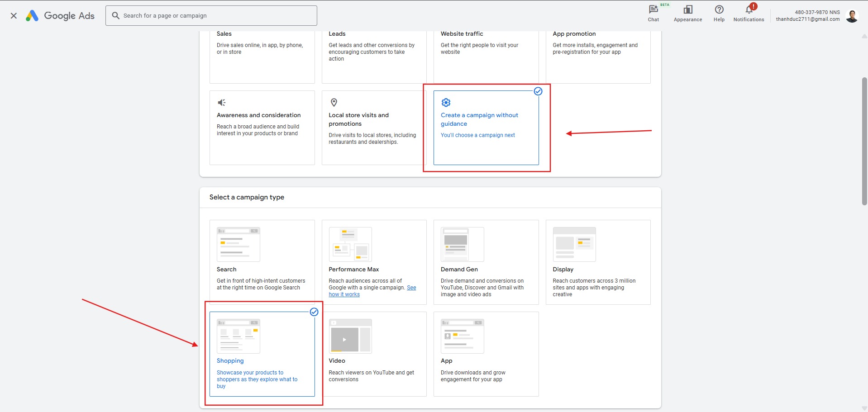Select the Leads objective card
868x412 pixels.
[x=374, y=57]
